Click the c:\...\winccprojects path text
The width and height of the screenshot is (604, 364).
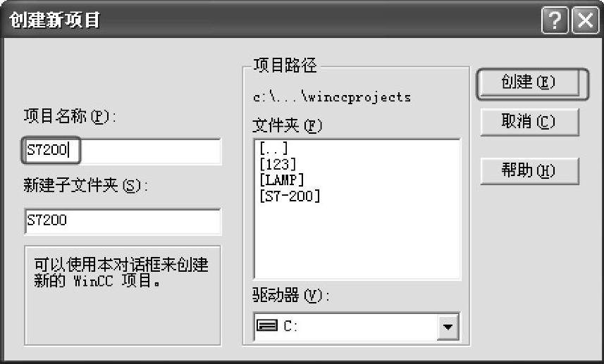331,97
